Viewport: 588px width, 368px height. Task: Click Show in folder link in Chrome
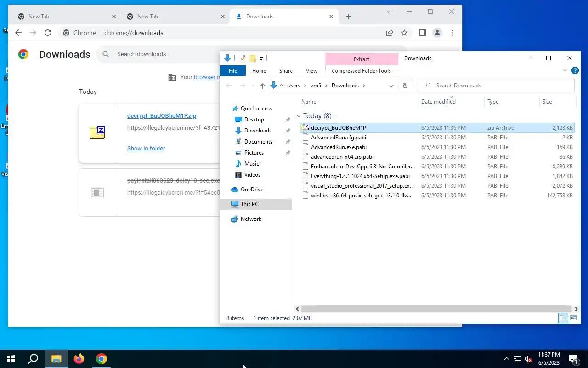tap(146, 149)
